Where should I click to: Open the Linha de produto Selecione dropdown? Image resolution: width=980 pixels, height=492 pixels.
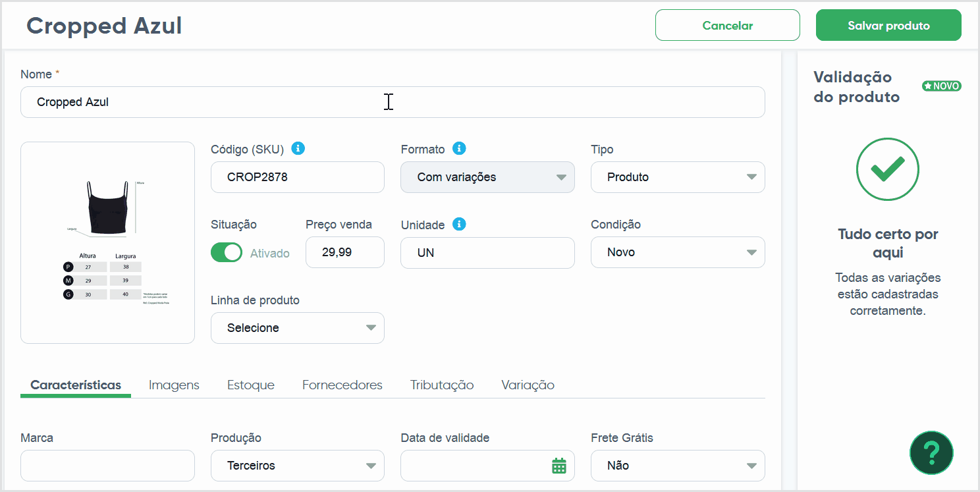point(298,328)
